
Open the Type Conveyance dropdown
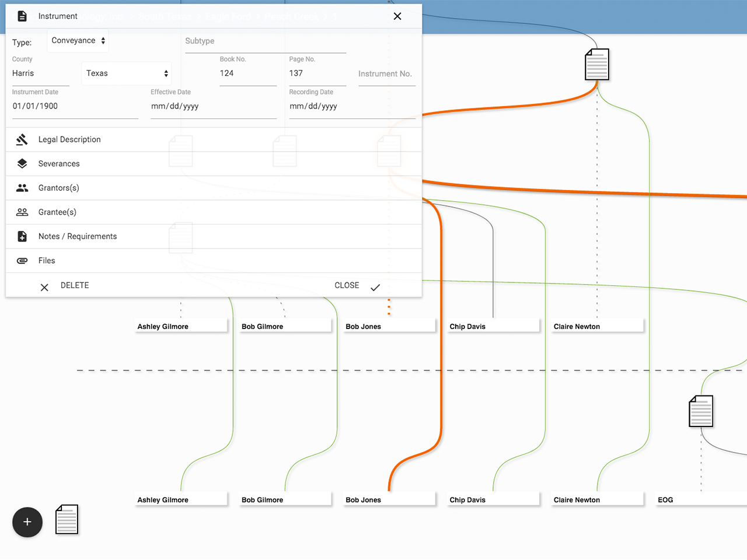click(78, 41)
